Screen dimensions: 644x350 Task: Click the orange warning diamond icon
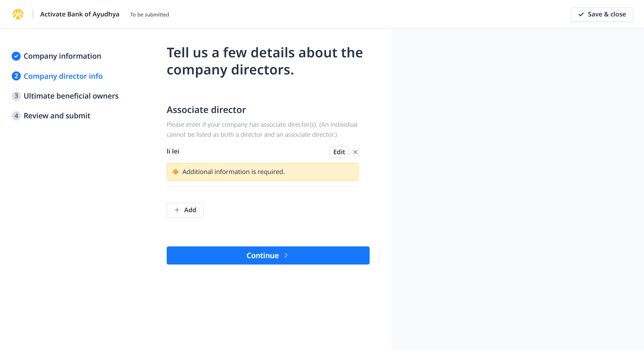click(x=175, y=172)
